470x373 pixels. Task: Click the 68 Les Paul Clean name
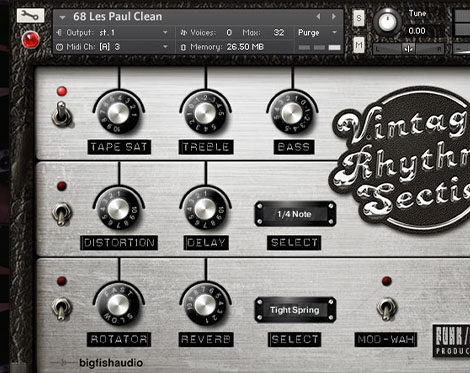point(117,16)
